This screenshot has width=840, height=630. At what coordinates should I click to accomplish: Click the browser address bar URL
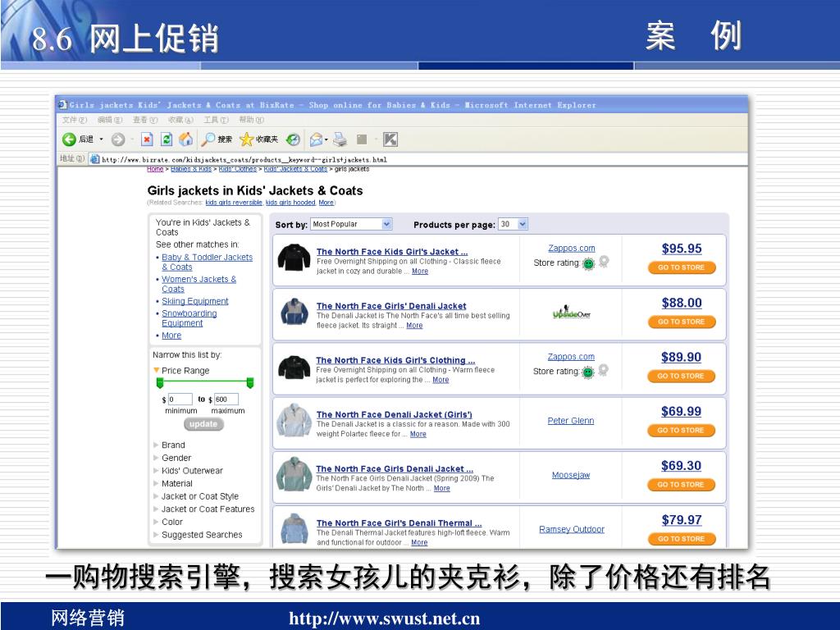244,159
